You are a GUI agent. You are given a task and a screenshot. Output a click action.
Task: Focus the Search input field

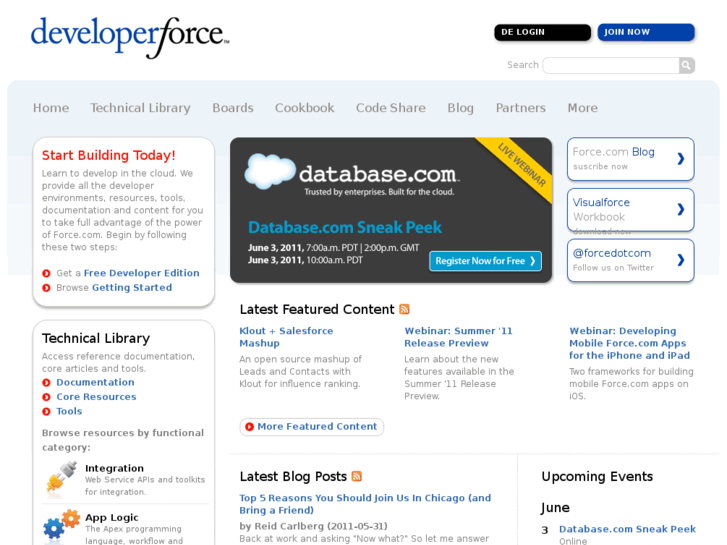coord(611,65)
